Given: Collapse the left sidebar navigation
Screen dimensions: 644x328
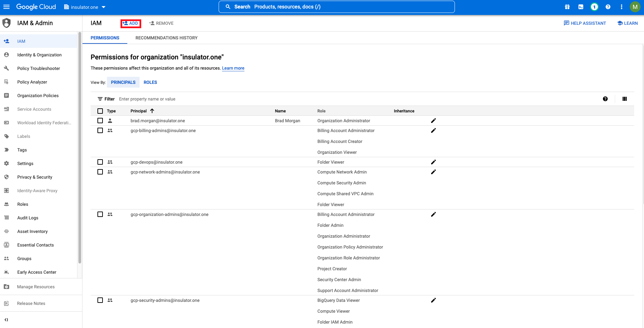Looking at the screenshot, I should [x=6, y=320].
